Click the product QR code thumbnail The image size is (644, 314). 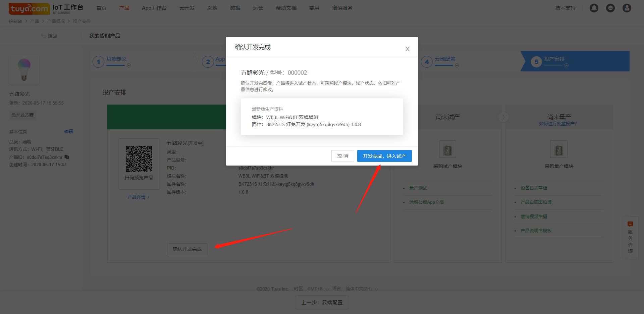(139, 159)
